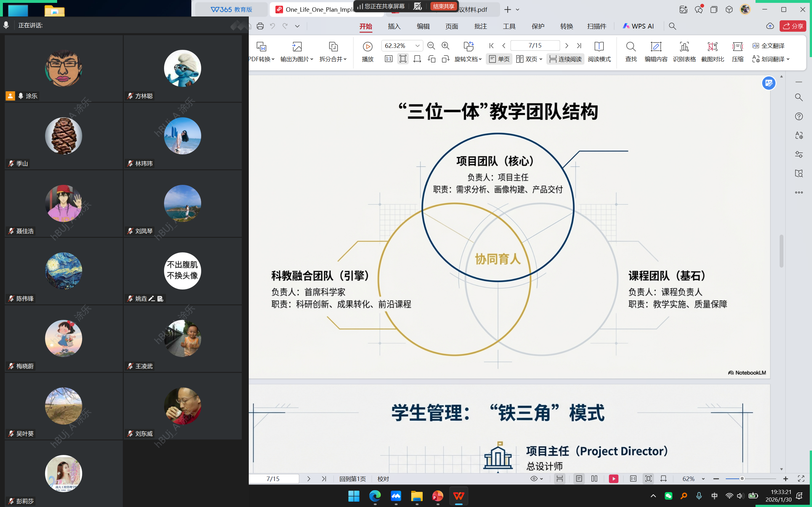Go to the next page arrow

point(567,46)
